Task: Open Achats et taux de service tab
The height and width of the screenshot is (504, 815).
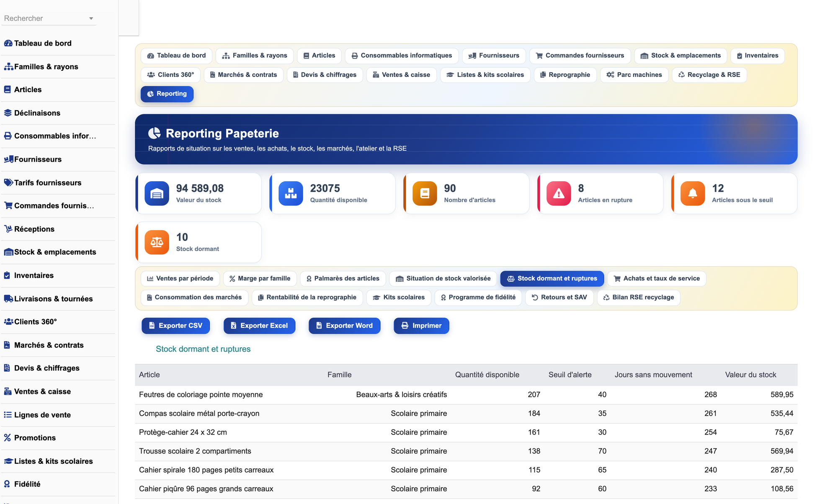Action: [x=657, y=278]
